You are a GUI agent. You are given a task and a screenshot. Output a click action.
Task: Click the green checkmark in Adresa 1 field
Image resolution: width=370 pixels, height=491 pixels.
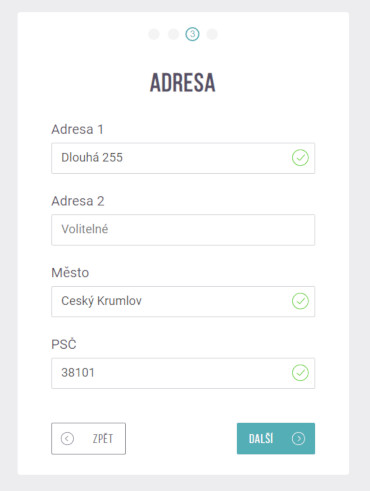tap(300, 158)
